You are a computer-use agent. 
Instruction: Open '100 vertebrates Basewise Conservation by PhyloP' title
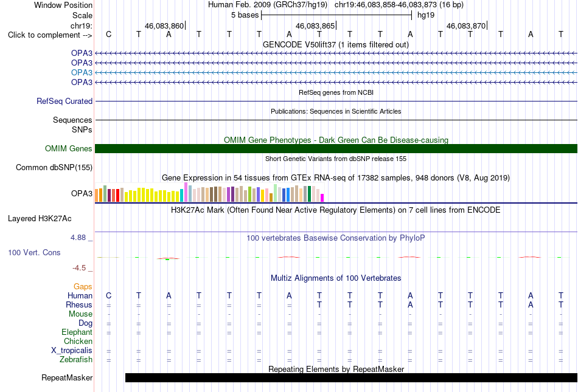(x=336, y=238)
